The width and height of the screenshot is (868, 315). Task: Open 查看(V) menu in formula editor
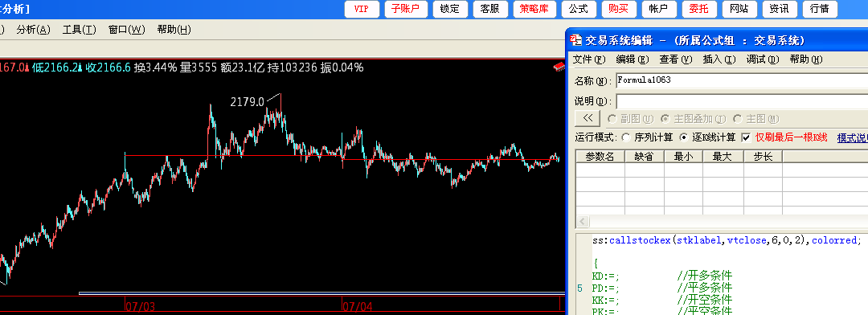pyautogui.click(x=675, y=59)
